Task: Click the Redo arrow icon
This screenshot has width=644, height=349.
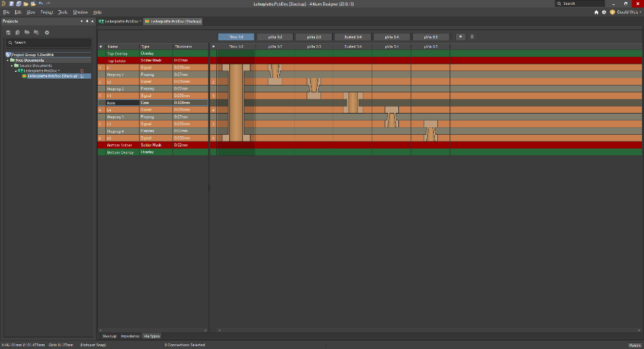Action: [48, 3]
